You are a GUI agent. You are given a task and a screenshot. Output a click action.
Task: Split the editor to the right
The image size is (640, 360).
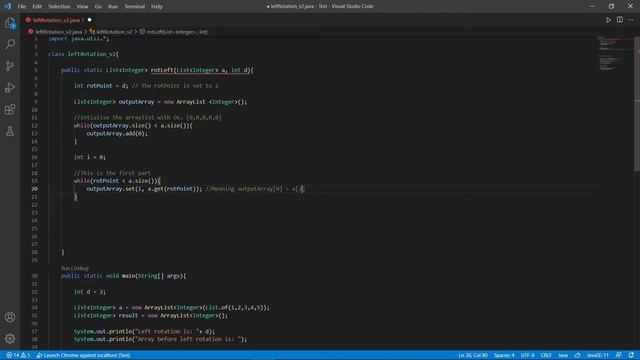(x=620, y=20)
